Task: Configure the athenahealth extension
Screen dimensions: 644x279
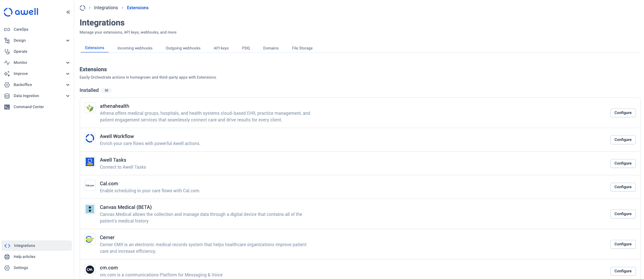Action: tap(623, 113)
